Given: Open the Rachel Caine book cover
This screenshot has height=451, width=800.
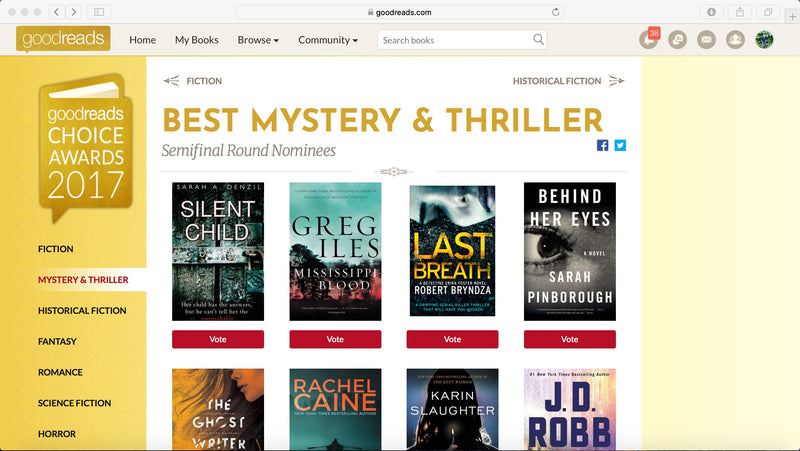Looking at the screenshot, I should tap(335, 410).
